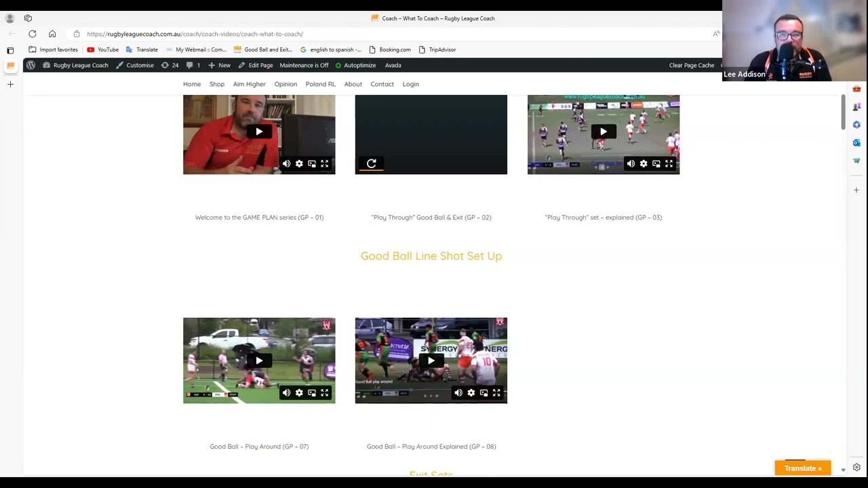Click Edit Page in WordPress admin bar
868x488 pixels.
pos(256,65)
